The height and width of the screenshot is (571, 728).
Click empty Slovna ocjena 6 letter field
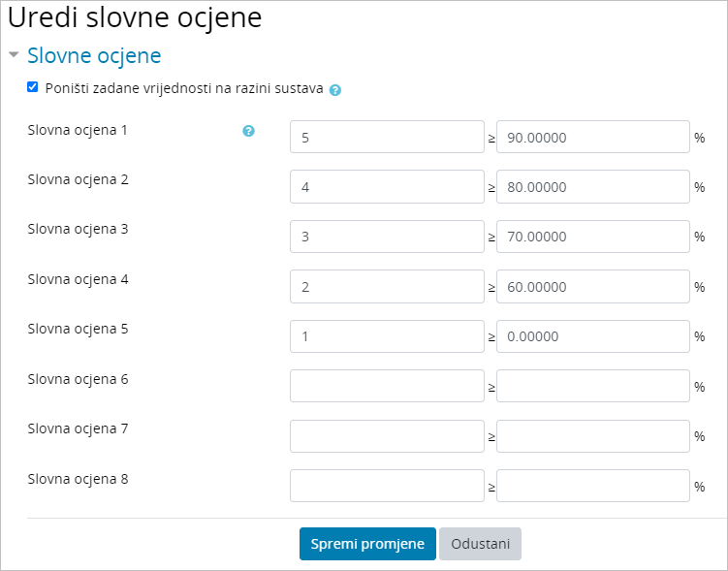point(387,386)
